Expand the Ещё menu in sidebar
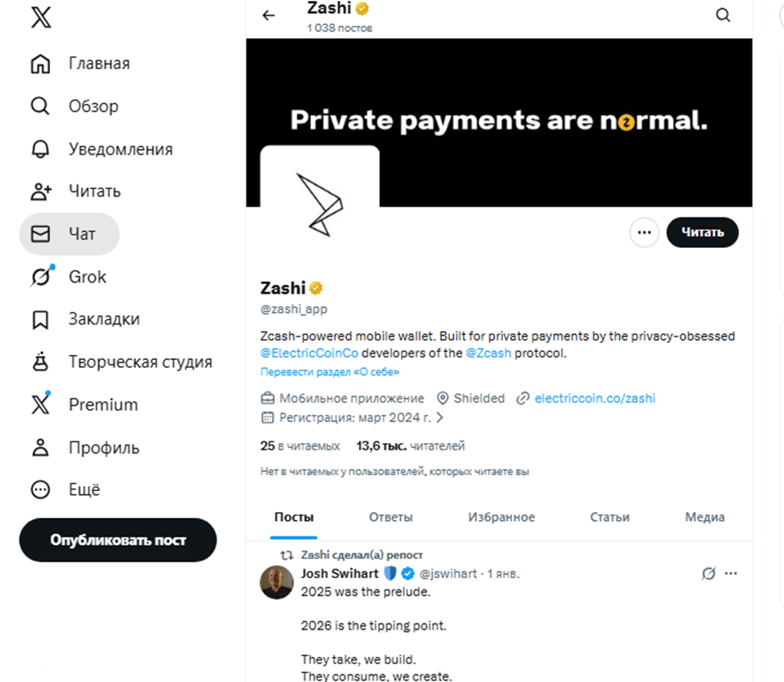This screenshot has height=682, width=784. click(40, 490)
